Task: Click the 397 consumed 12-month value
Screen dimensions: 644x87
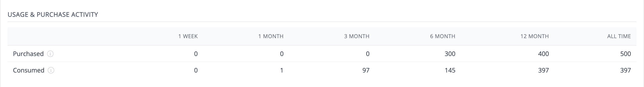Action: click(x=544, y=70)
